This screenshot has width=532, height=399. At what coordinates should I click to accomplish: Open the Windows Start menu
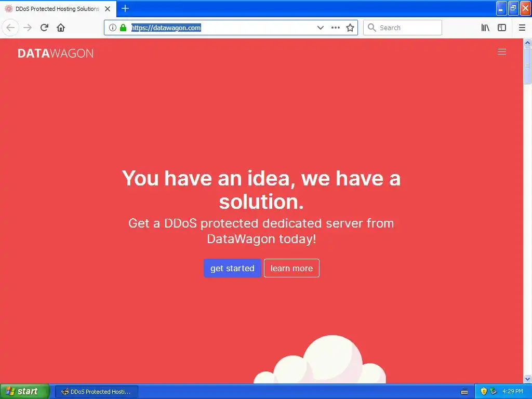(24, 392)
